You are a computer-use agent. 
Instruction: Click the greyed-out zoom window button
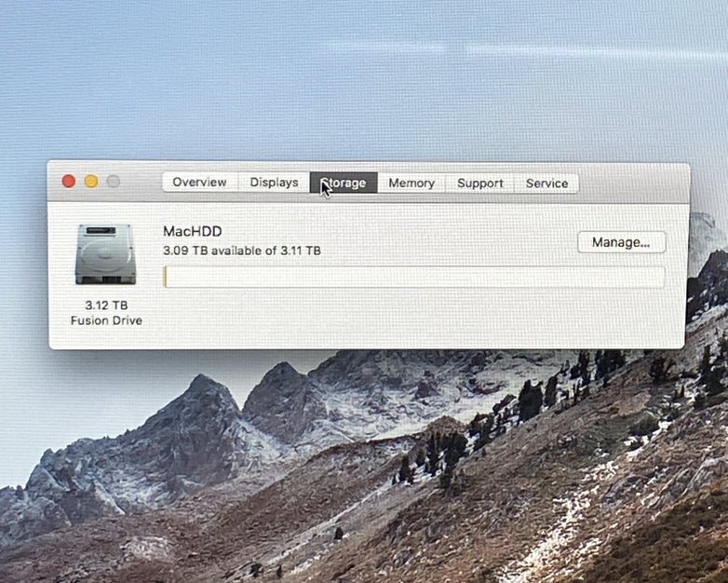click(x=114, y=182)
